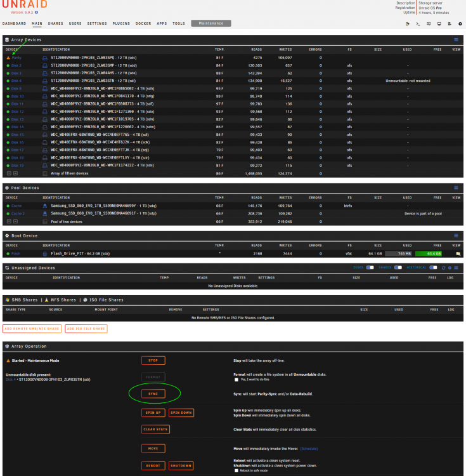Click the monitor info icon in top toolbar
This screenshot has height=476, width=466.
439,23
